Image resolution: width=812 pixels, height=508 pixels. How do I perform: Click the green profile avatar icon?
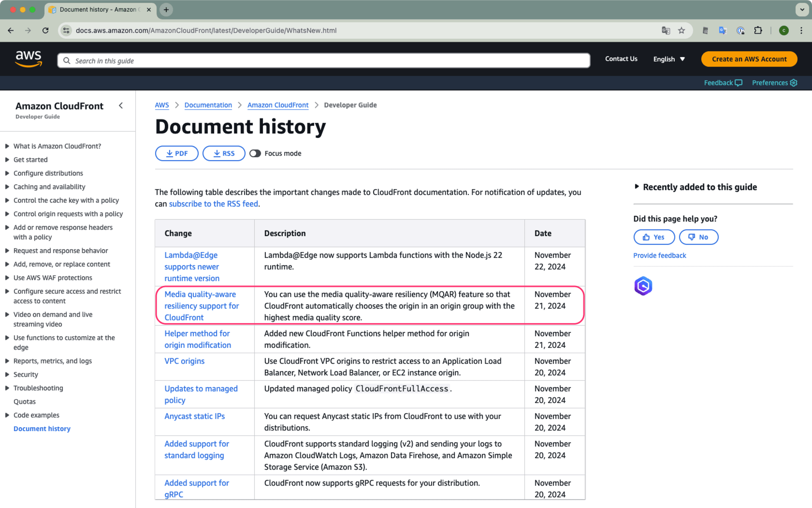[784, 30]
